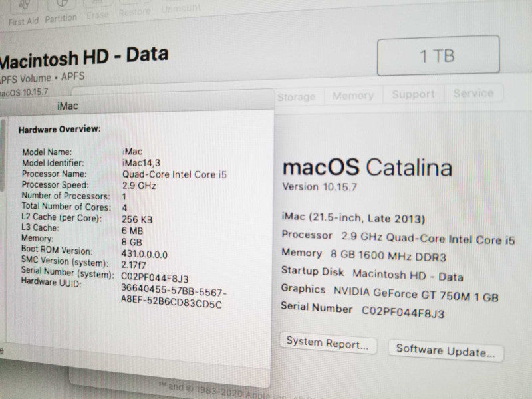This screenshot has height=399, width=532.
Task: Click the macOS Catalina heading
Action: [x=368, y=168]
